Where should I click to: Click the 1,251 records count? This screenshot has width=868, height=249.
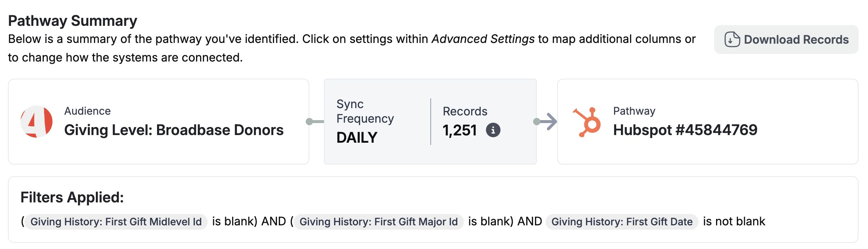(460, 130)
